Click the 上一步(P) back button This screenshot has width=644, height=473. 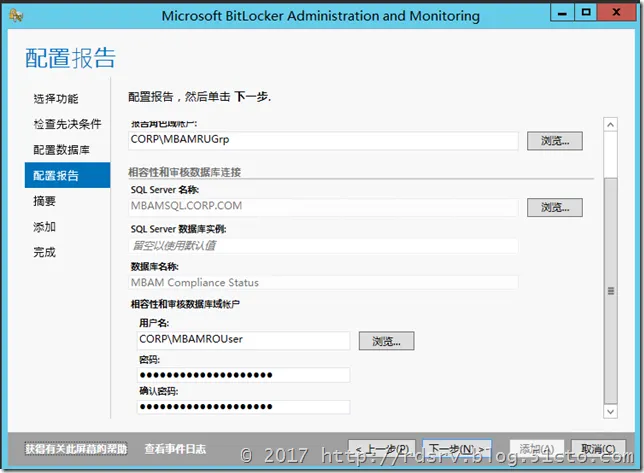(x=382, y=449)
